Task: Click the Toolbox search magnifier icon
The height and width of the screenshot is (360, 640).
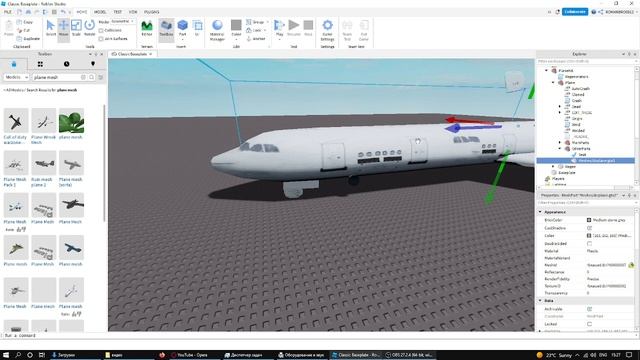Action: [91, 77]
